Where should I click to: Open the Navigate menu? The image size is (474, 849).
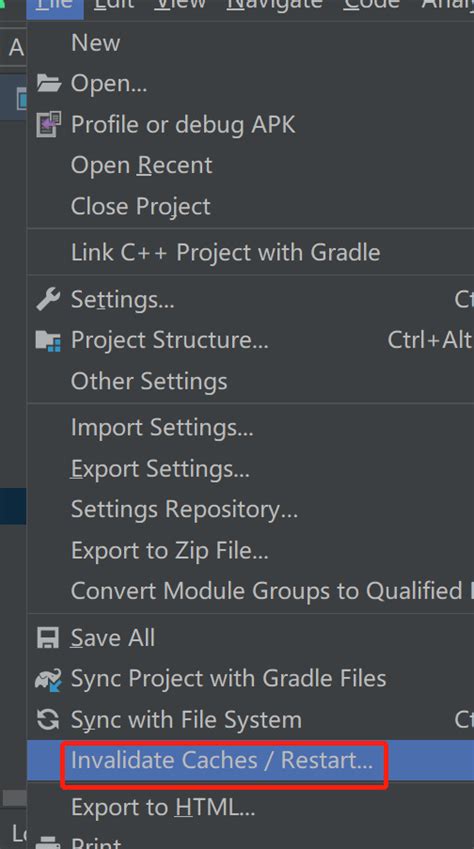pos(274,5)
